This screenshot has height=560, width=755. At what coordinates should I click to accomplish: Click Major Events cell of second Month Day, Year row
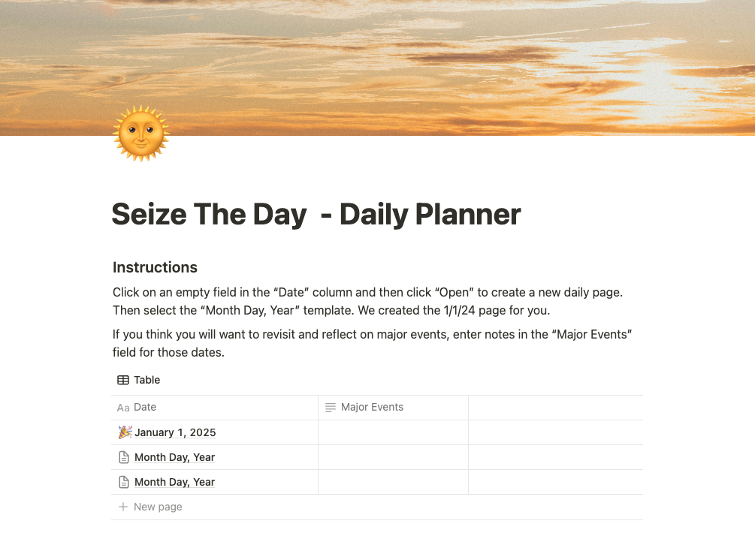pyautogui.click(x=393, y=482)
